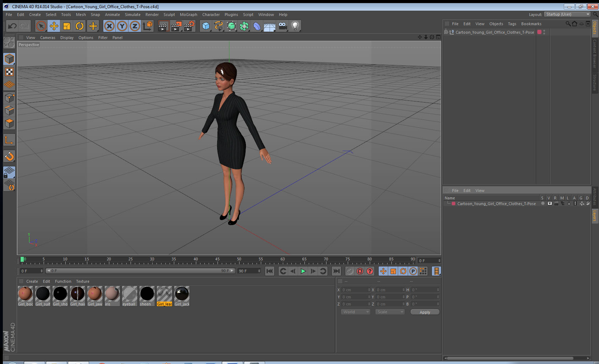
Task: Open viewport Cameras menu
Action: pos(48,38)
